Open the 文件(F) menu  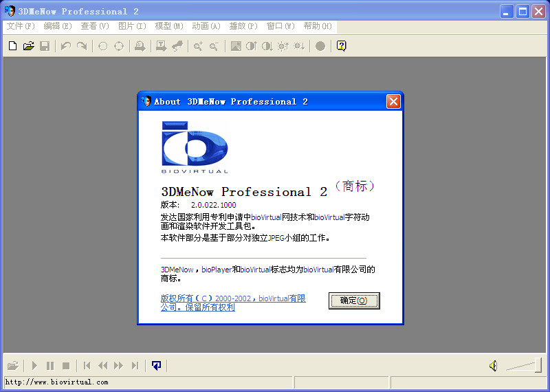coord(21,26)
